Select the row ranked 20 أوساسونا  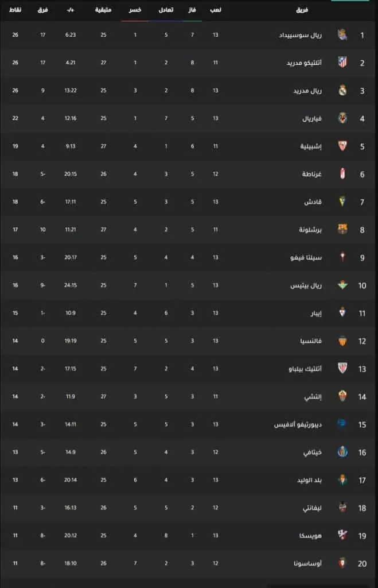(x=188, y=563)
